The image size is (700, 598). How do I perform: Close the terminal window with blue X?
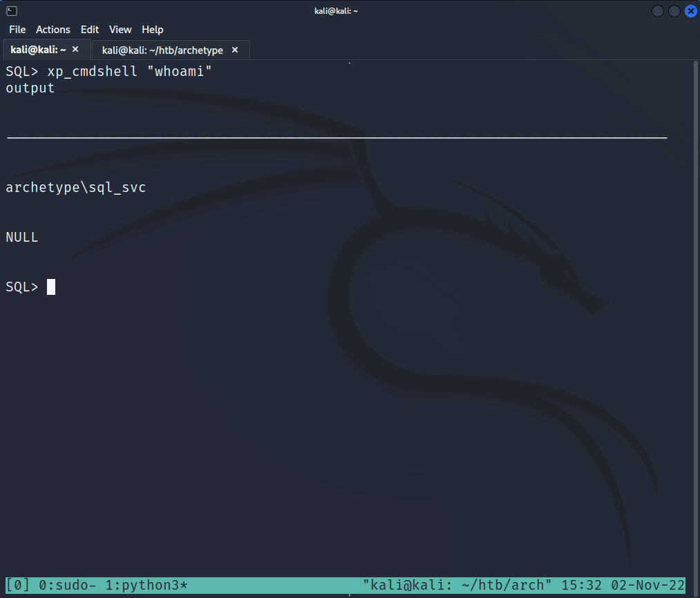click(x=690, y=11)
